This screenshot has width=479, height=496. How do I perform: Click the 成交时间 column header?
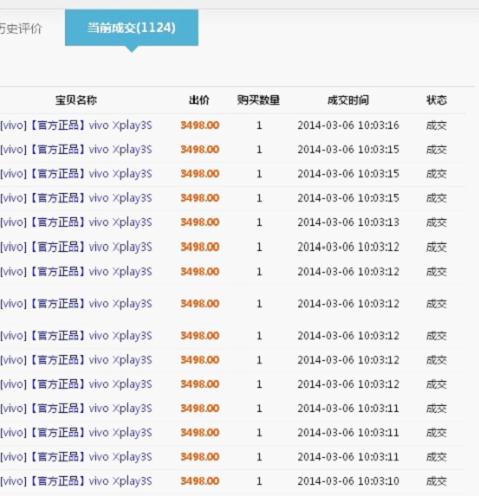pos(348,100)
